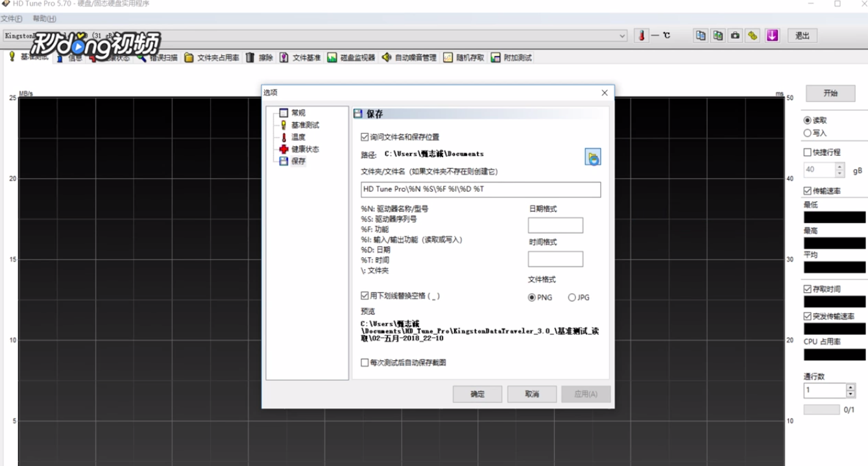Select JPG file format radio button

pos(572,298)
